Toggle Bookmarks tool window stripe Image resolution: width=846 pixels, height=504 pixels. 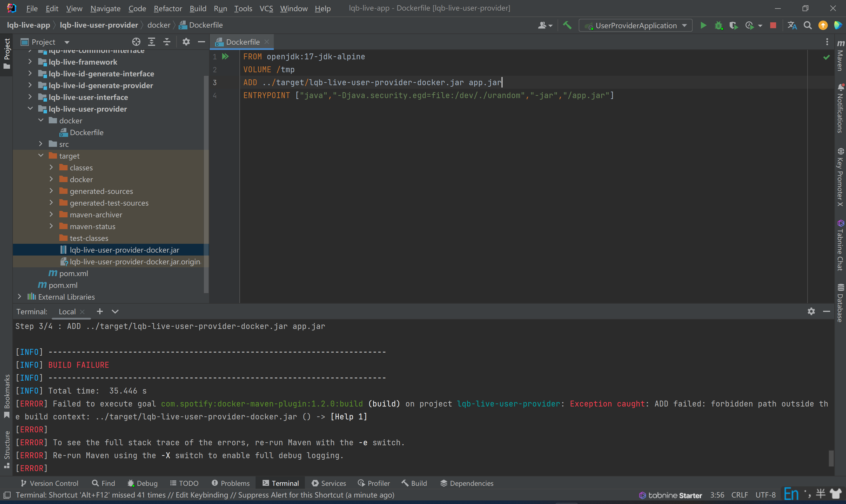pos(6,396)
